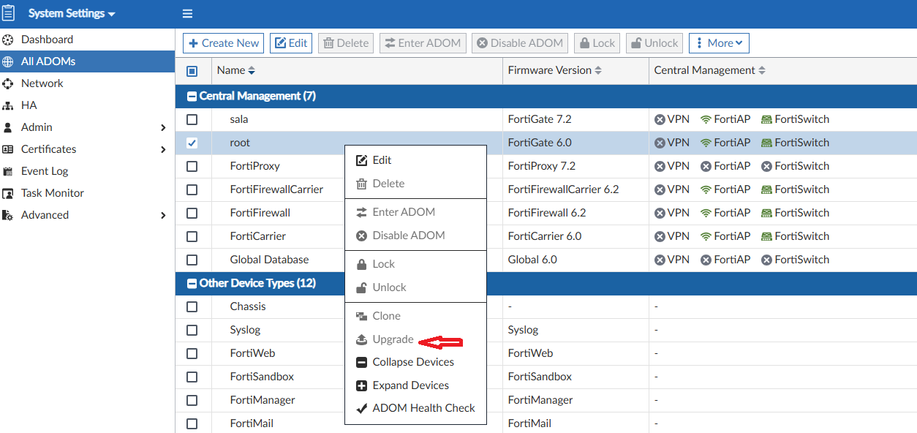Uncheck the root ADOM checkbox
Screen dimensions: 917x433
[x=192, y=143]
